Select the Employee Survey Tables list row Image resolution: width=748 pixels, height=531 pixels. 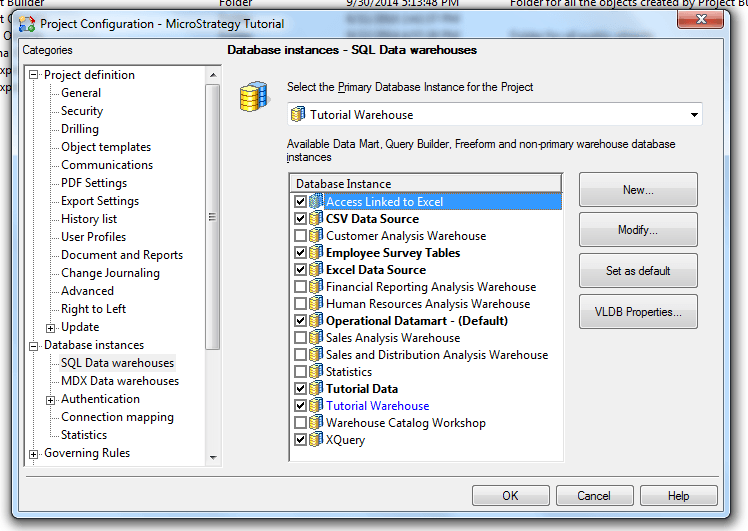[393, 253]
